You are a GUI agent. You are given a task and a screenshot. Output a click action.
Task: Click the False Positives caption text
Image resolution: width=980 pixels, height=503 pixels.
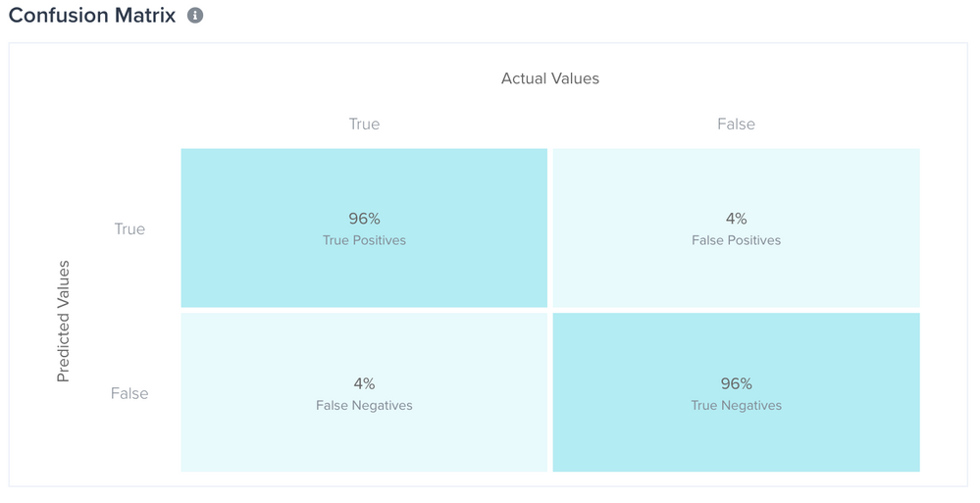click(x=736, y=240)
